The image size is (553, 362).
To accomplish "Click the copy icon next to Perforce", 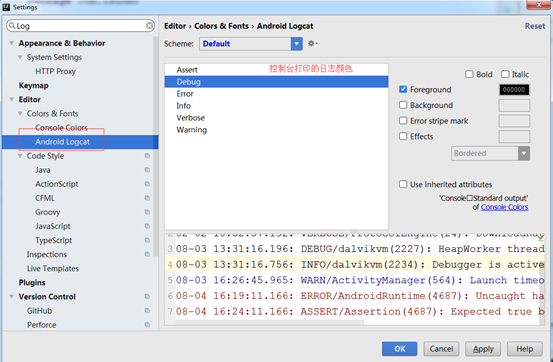I will [147, 325].
